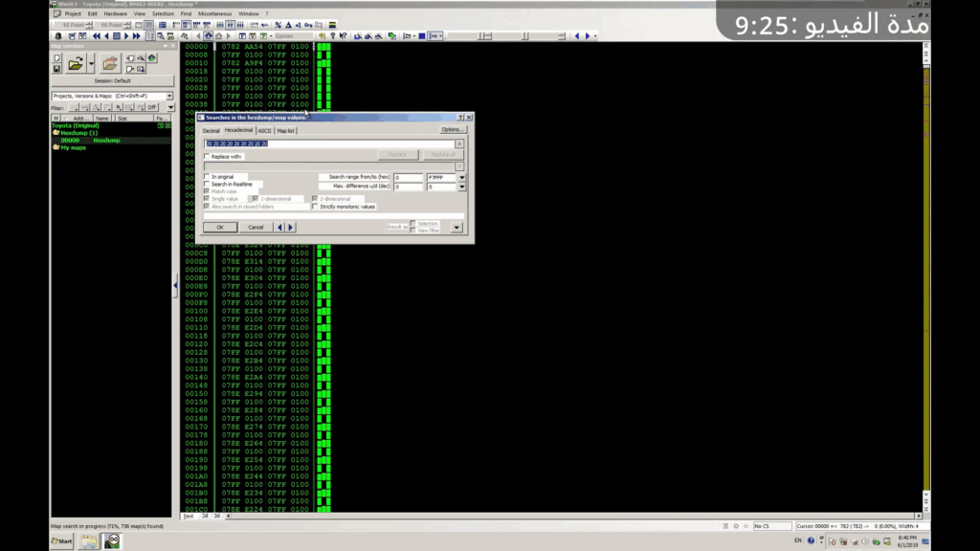Select the Hexdump item in project tree
The height and width of the screenshot is (551, 980).
pos(105,141)
